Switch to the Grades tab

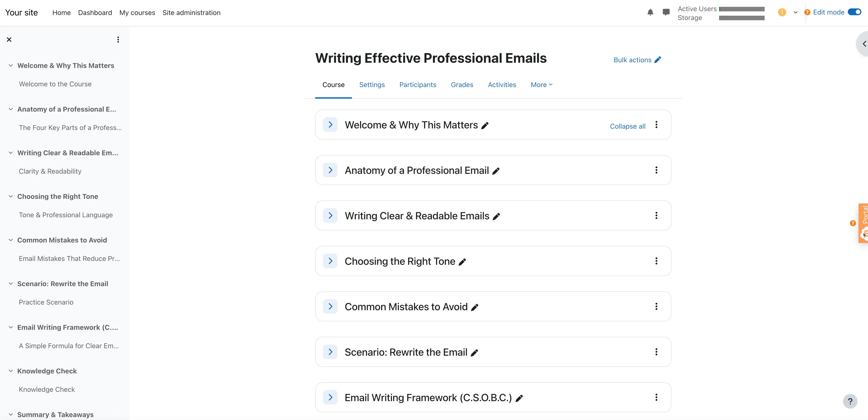[x=462, y=85]
